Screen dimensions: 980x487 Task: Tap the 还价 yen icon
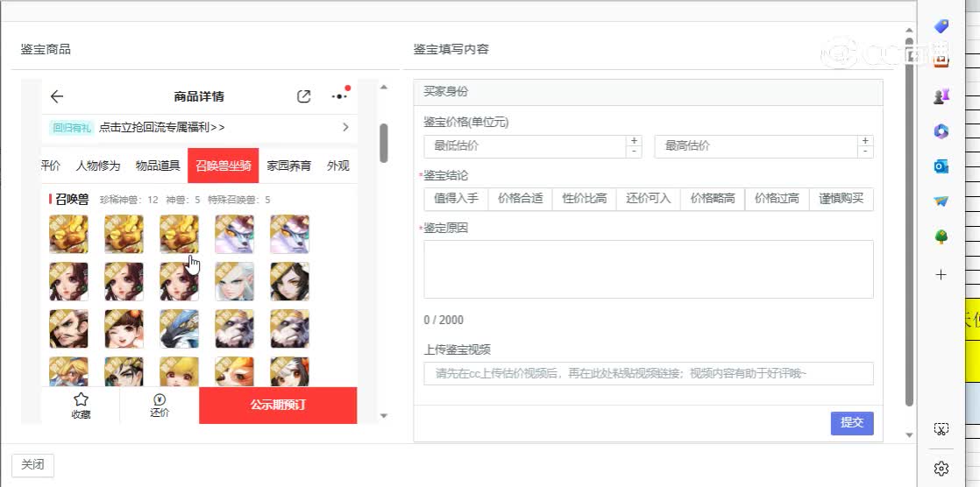tap(160, 399)
